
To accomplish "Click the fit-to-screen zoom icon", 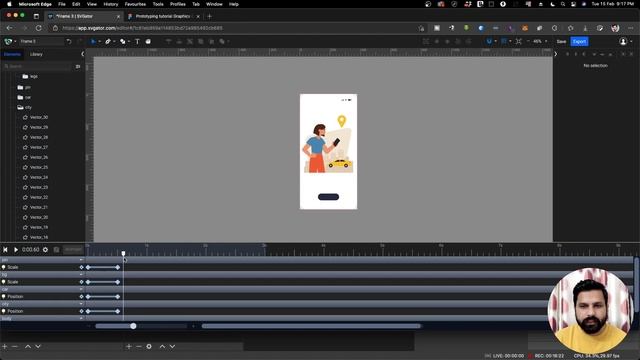I will tap(518, 41).
